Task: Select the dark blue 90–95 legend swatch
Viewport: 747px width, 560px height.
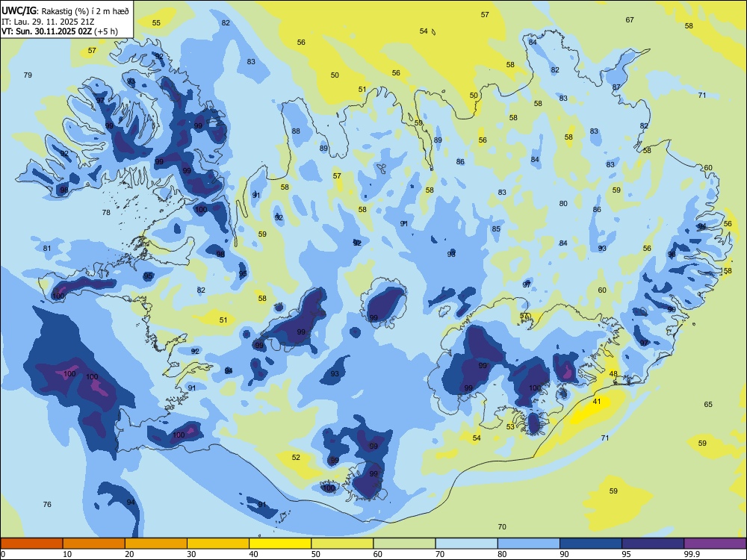Action: coord(591,544)
